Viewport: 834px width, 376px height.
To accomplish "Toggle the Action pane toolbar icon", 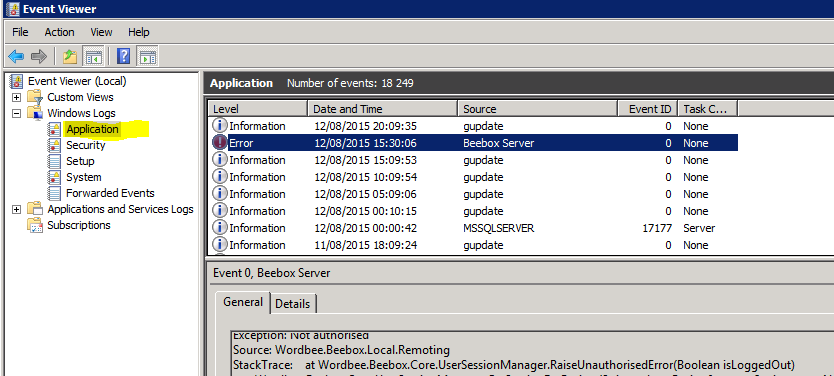I will tap(148, 56).
